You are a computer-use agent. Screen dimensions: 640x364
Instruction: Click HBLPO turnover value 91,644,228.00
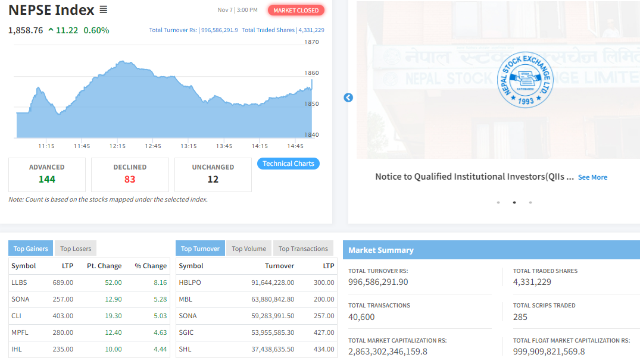273,283
